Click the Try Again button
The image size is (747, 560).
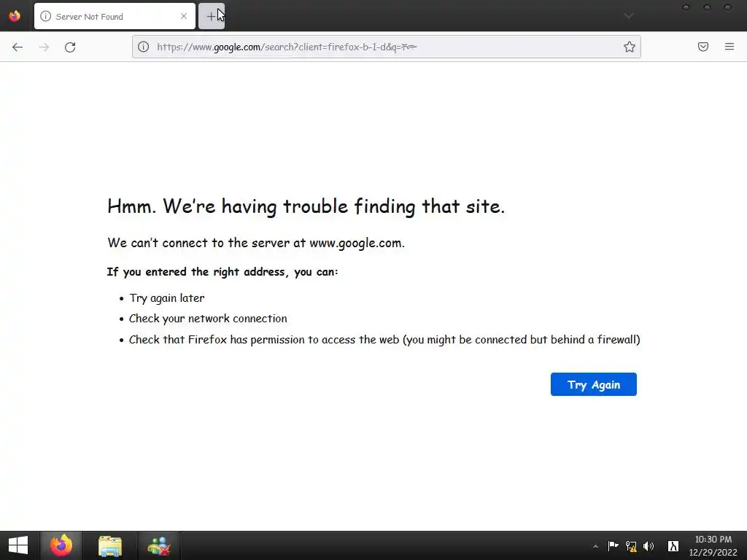pyautogui.click(x=594, y=384)
